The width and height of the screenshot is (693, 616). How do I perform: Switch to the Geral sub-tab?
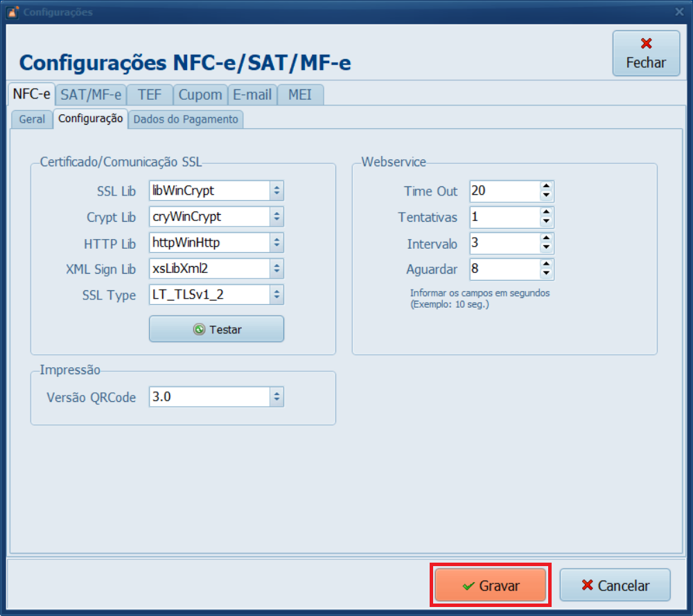pos(32,119)
